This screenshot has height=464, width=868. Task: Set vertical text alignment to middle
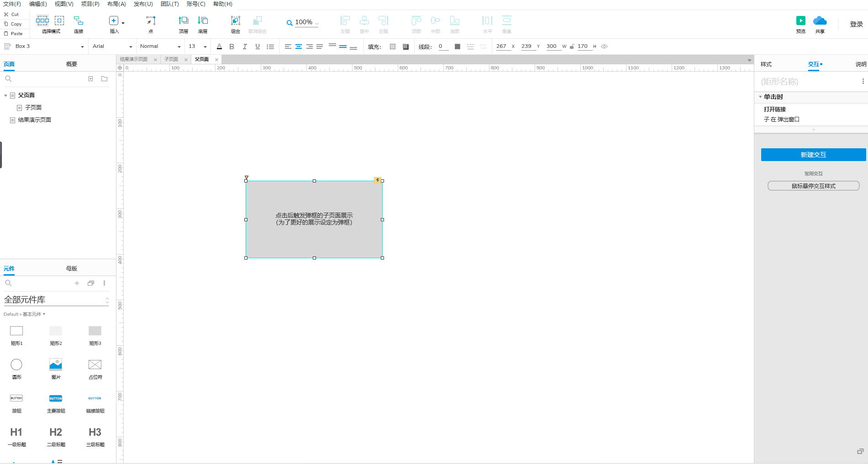(x=343, y=47)
